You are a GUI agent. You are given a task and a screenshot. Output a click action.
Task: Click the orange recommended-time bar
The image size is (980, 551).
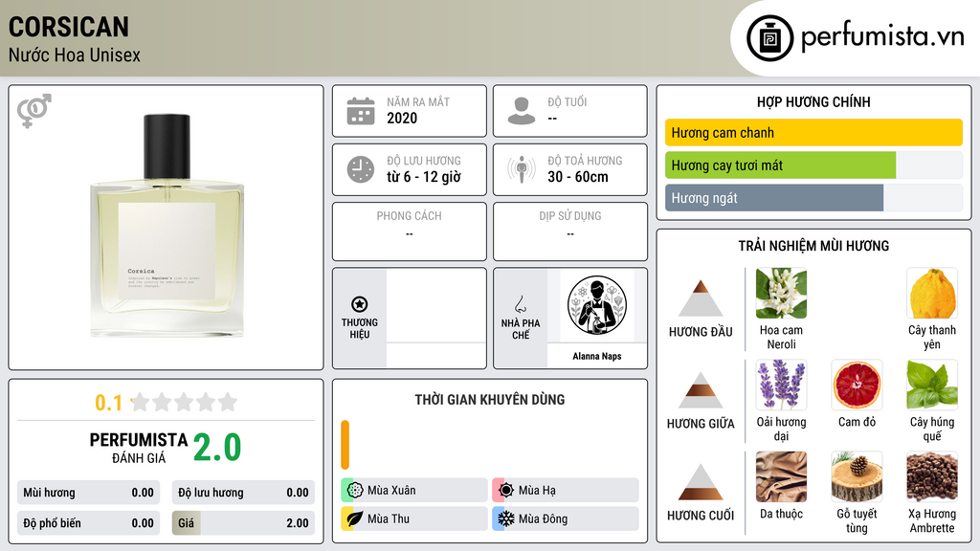tap(345, 445)
